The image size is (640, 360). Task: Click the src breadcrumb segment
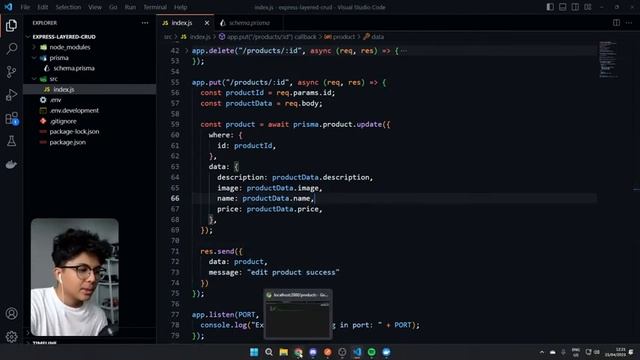click(168, 37)
